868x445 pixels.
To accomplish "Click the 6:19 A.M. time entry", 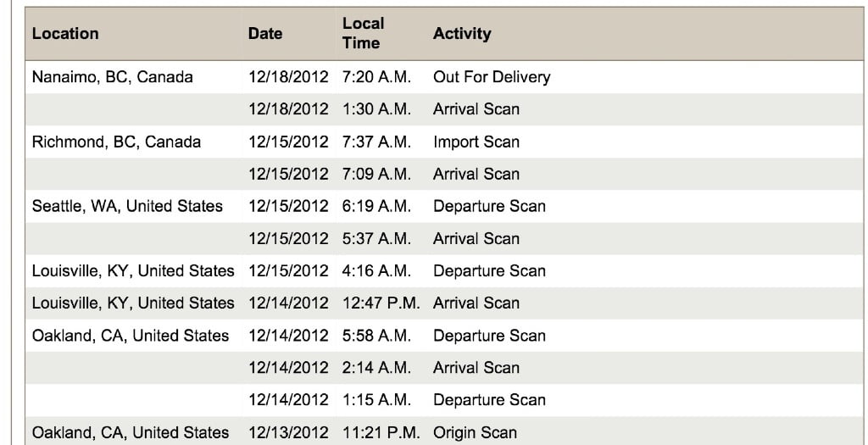I will [376, 207].
